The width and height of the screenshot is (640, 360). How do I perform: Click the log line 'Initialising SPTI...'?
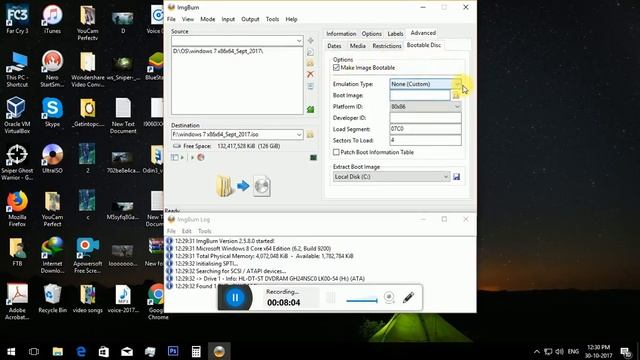click(x=206, y=264)
